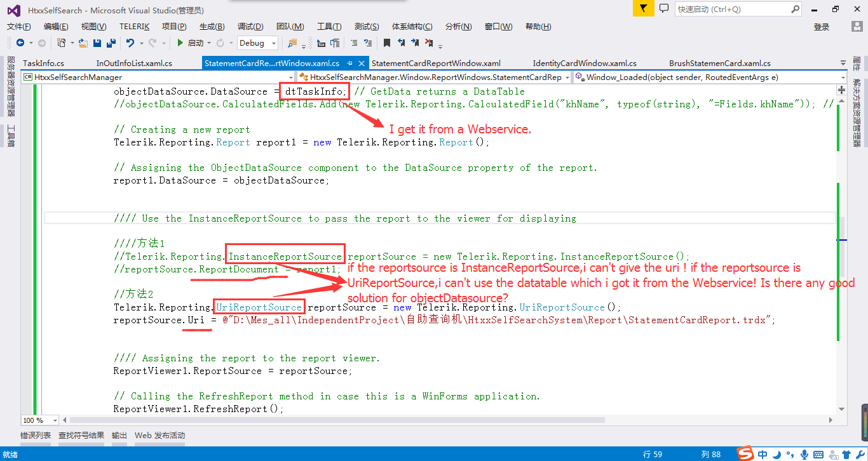This screenshot has width=868, height=461.
Task: Open the 输出 output panel tab
Action: click(x=119, y=436)
